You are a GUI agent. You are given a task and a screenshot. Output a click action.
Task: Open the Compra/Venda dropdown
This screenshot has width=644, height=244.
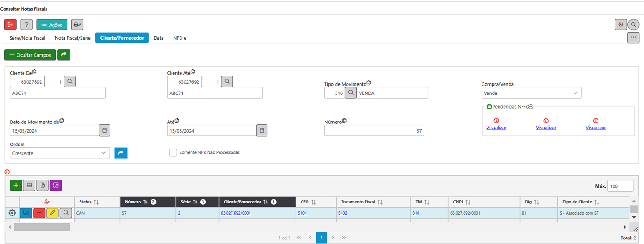click(531, 93)
